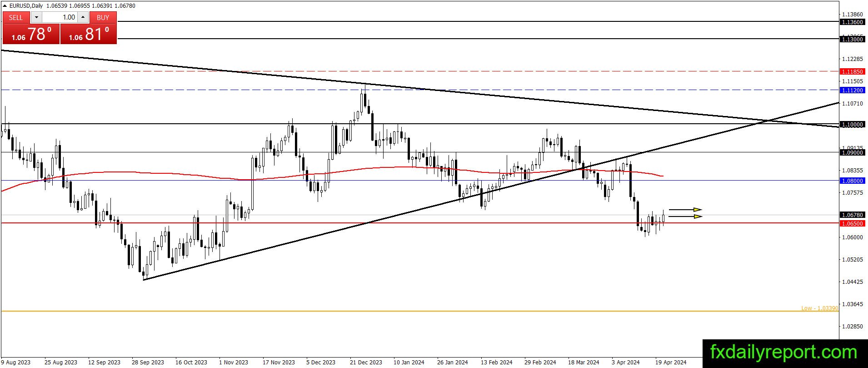
Task: Toggle one-click trading arrow beside EURUSD,Daily
Action: coord(5,6)
